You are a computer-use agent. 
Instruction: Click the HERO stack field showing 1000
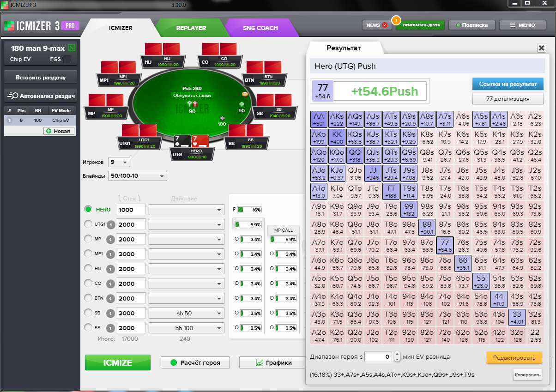click(131, 210)
